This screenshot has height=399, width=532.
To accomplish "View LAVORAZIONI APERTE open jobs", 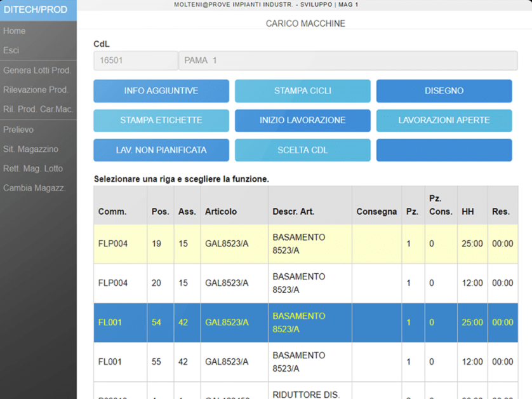I will coord(444,121).
